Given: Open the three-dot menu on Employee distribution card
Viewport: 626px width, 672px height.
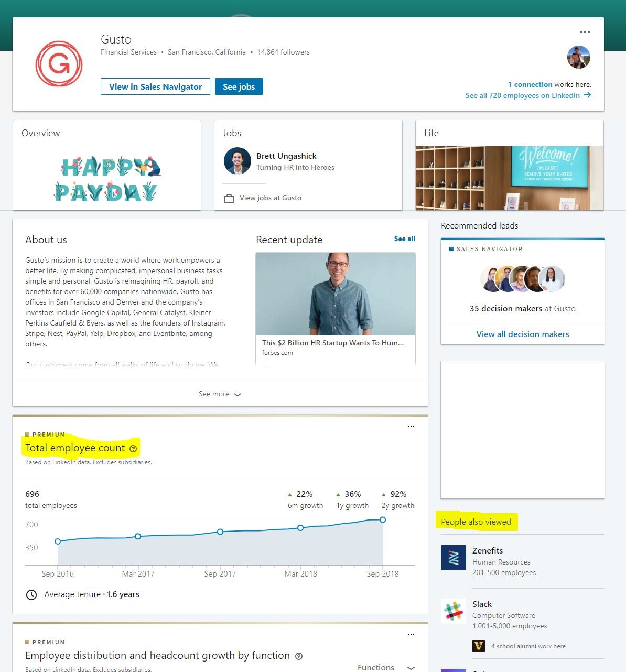Looking at the screenshot, I should tap(411, 634).
